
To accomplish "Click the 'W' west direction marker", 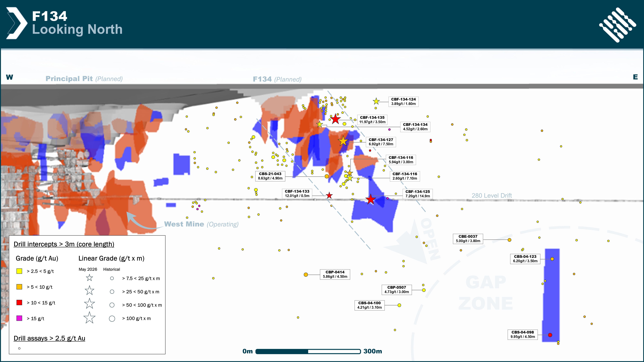I will 9,77.
